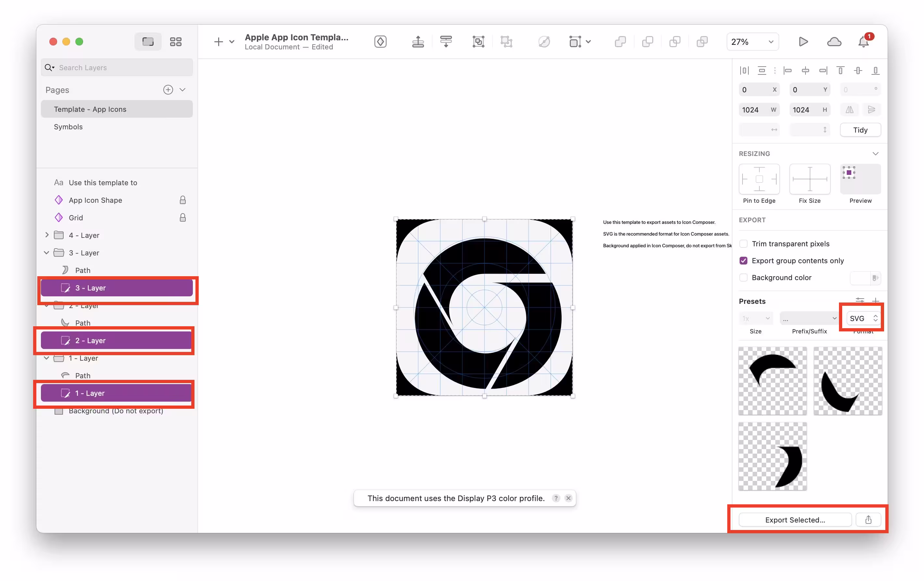Image resolution: width=924 pixels, height=581 pixels.
Task: Enable Trim transparent pixels checkbox
Action: pyautogui.click(x=743, y=243)
